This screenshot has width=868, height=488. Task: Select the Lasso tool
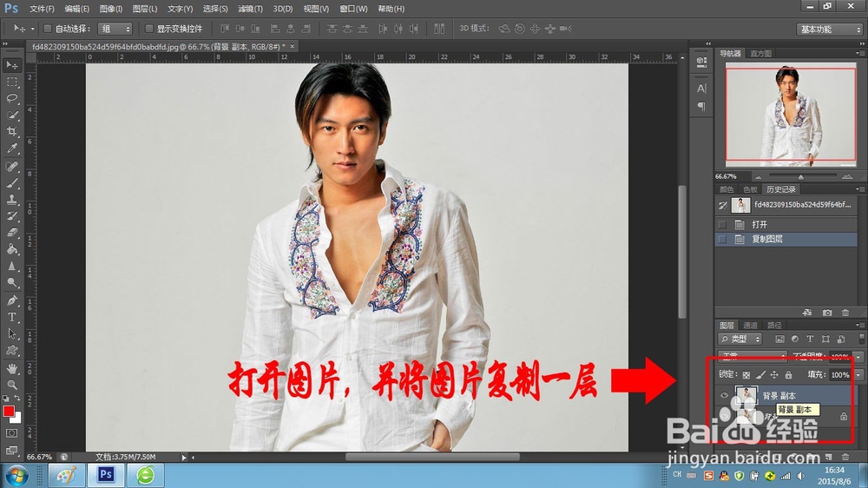pyautogui.click(x=11, y=99)
